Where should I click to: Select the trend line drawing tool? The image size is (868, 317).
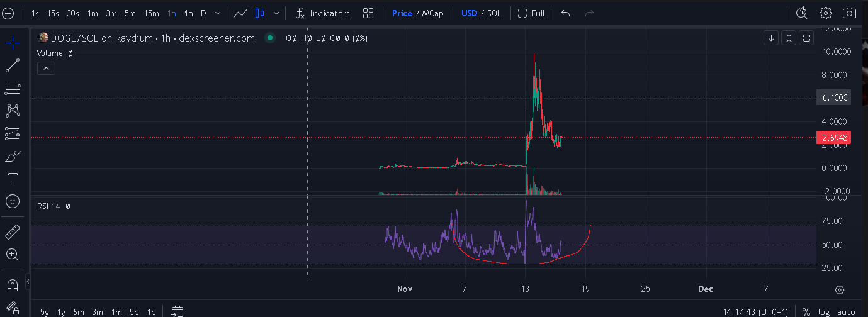coord(13,65)
